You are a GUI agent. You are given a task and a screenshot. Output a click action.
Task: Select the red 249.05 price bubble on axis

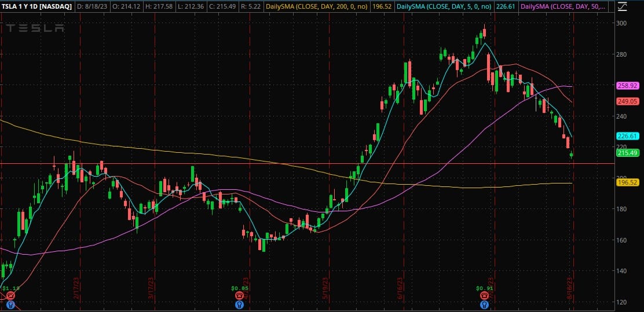[x=627, y=101]
